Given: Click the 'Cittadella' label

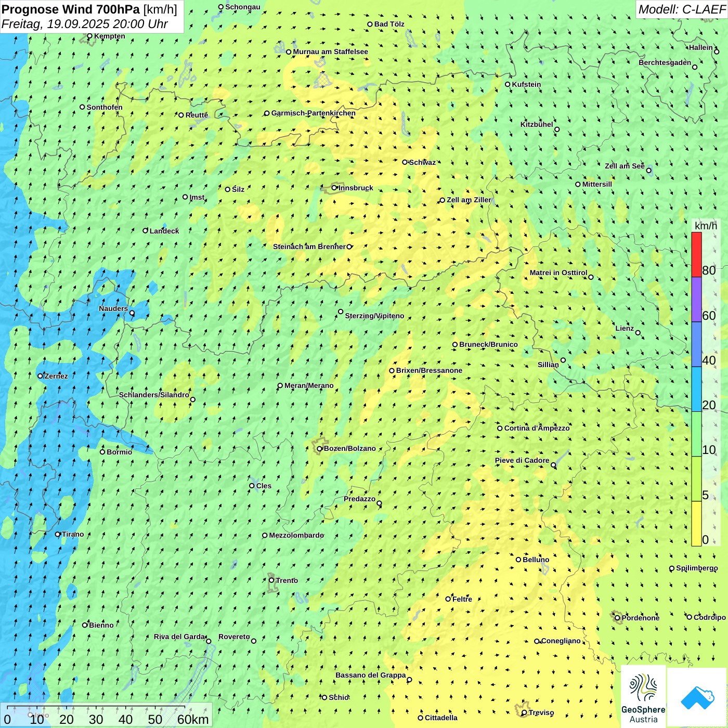Looking at the screenshot, I should 441,718.
